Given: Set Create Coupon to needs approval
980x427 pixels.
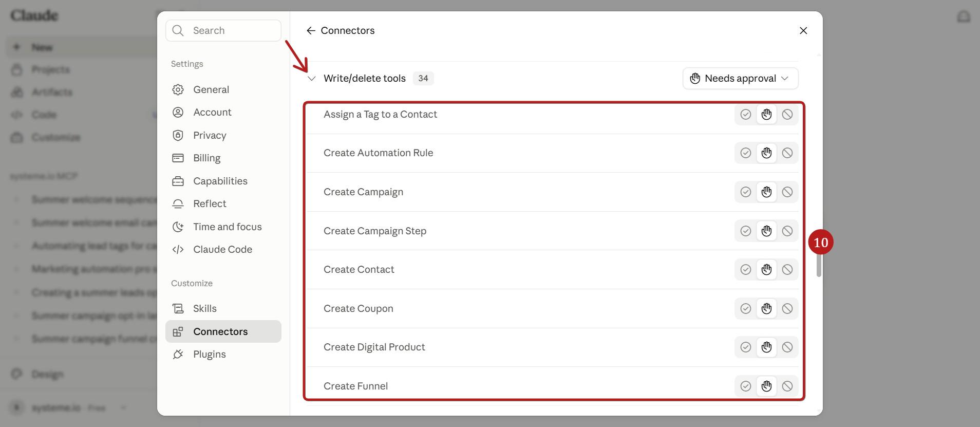Looking at the screenshot, I should click(766, 309).
